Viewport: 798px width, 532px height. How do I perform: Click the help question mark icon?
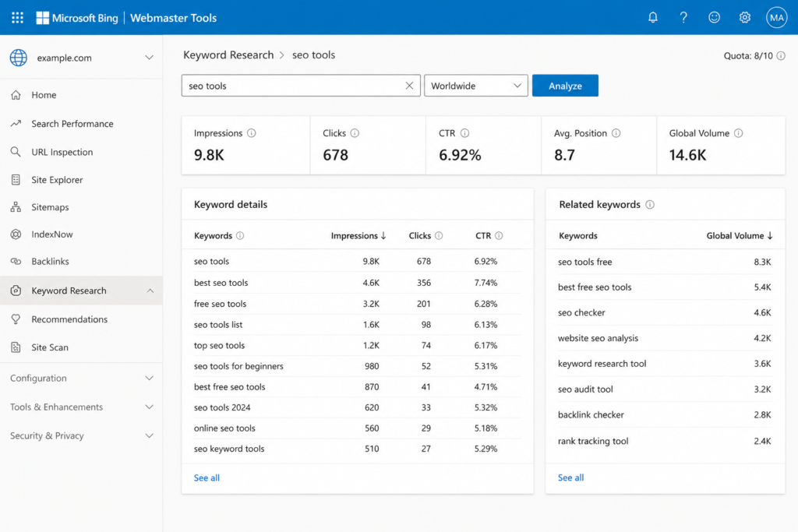[x=683, y=18]
